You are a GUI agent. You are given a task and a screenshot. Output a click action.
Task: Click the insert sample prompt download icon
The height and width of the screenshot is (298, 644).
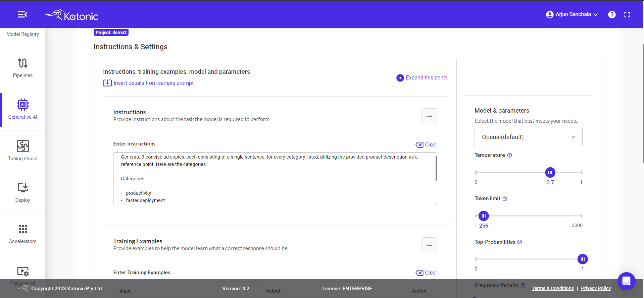point(107,83)
